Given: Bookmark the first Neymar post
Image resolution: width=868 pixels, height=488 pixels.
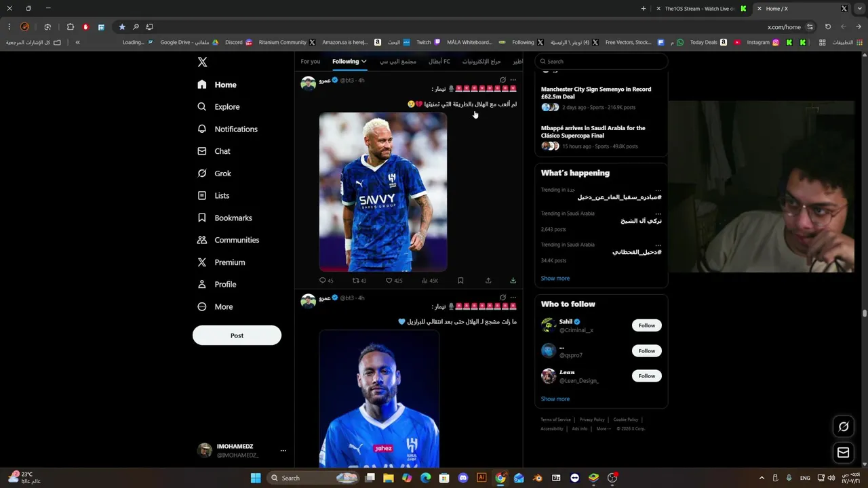Looking at the screenshot, I should (460, 281).
